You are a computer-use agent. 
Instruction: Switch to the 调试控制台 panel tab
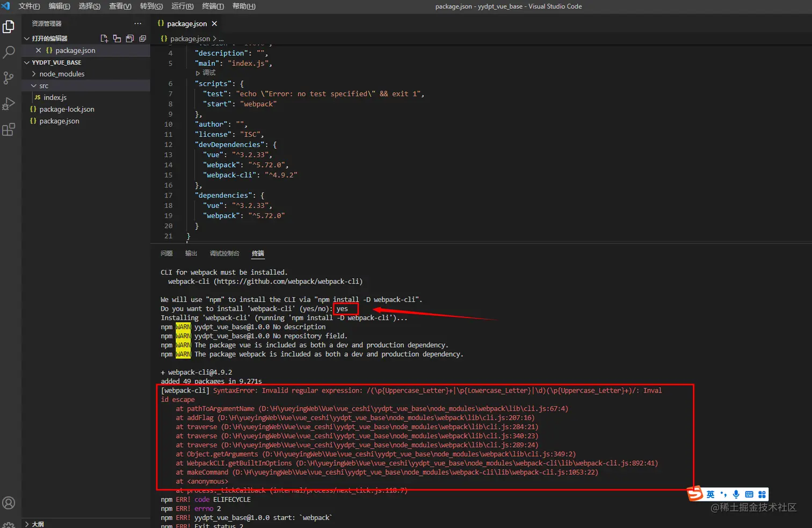tap(224, 254)
